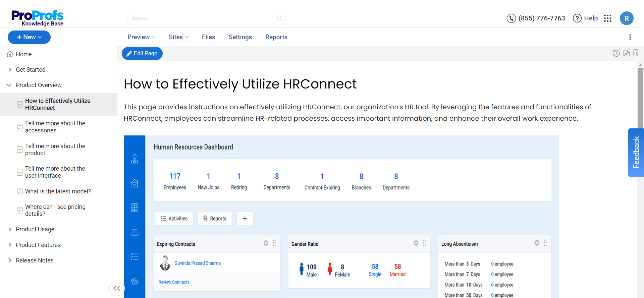Open the Help question mark icon
The image size is (644, 298).
click(x=577, y=18)
